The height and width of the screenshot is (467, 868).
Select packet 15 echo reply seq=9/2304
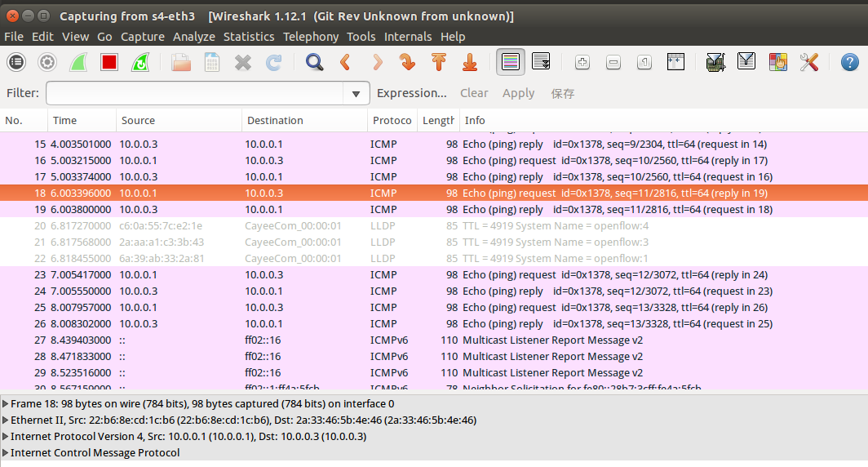coord(434,144)
